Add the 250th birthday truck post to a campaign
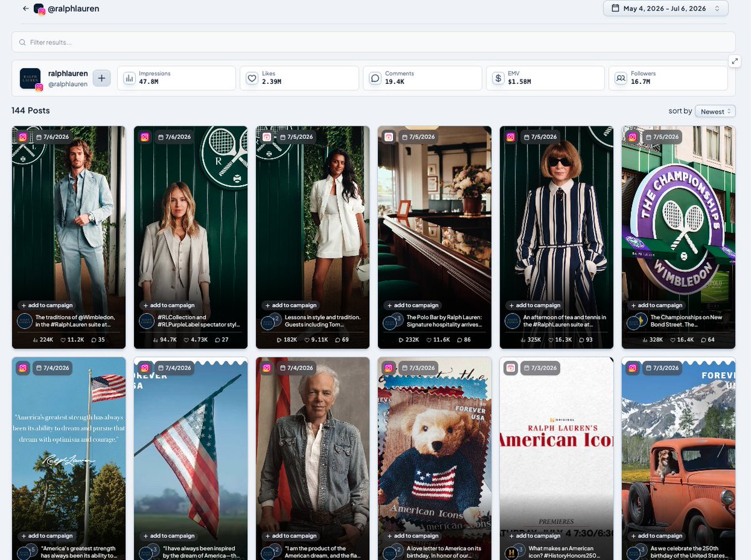This screenshot has width=751, height=560. click(656, 536)
